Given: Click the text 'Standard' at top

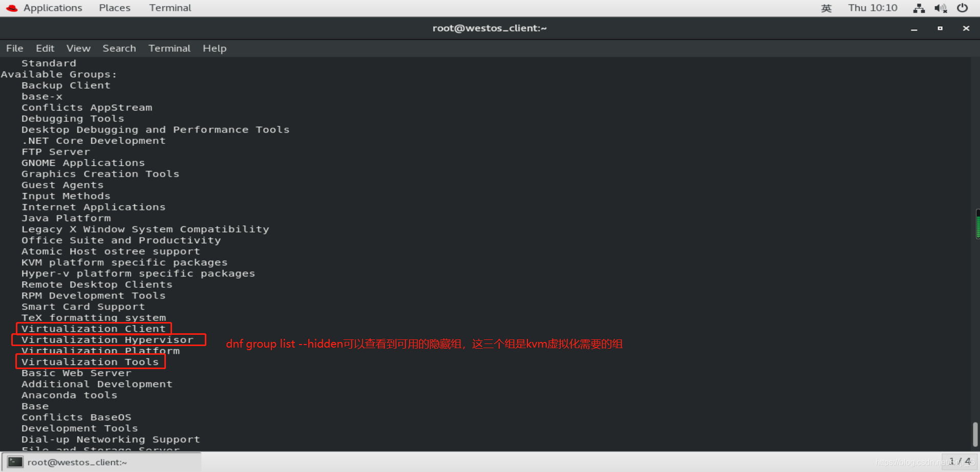Looking at the screenshot, I should pos(49,63).
